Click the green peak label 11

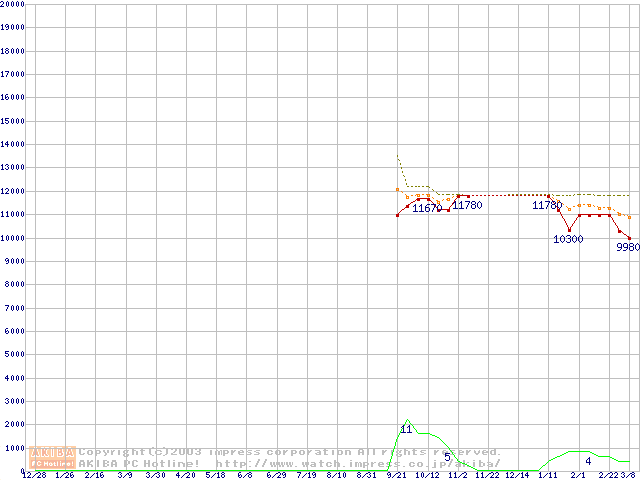click(406, 429)
